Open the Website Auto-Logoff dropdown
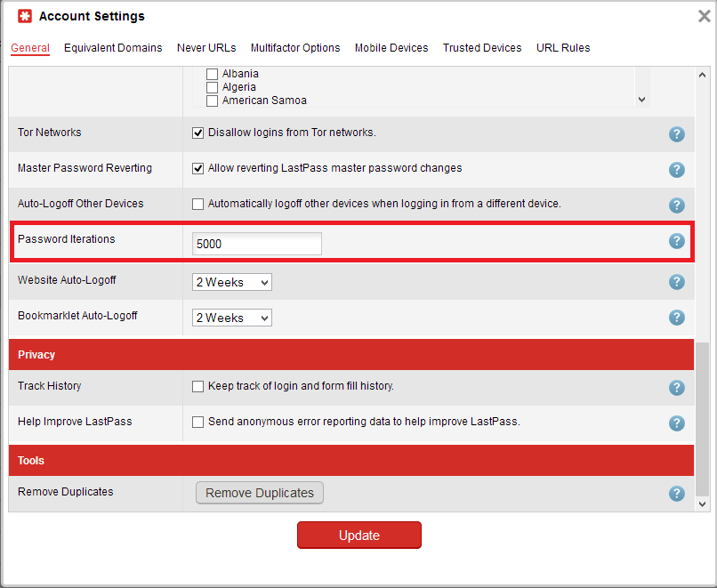Screen dimensions: 717x588 pyautogui.click(x=232, y=282)
